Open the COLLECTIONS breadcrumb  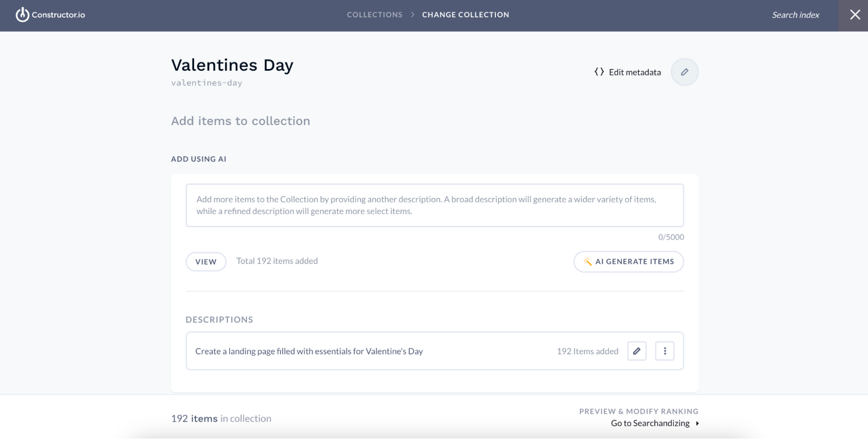[374, 15]
